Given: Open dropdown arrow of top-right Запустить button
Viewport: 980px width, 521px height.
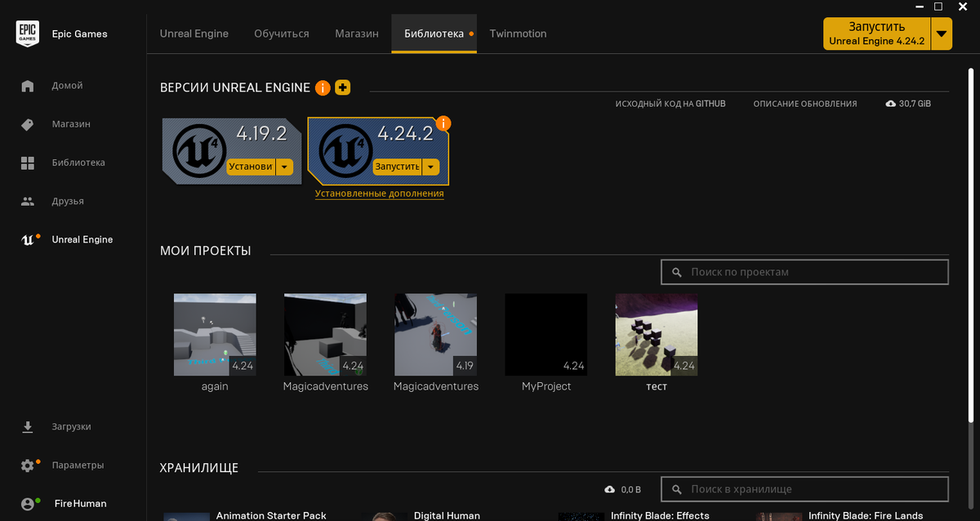Looking at the screenshot, I should coord(942,33).
